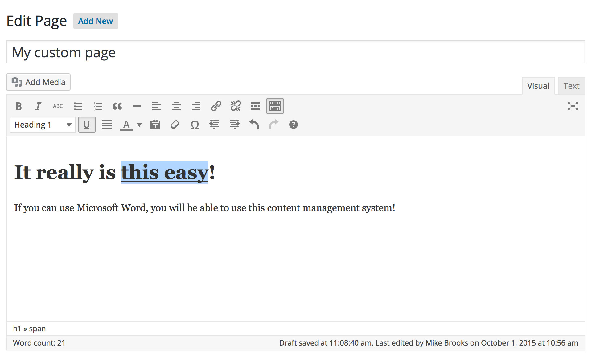The width and height of the screenshot is (592, 364).
Task: Toggle the toolbar kitchen sink button
Action: coord(275,106)
